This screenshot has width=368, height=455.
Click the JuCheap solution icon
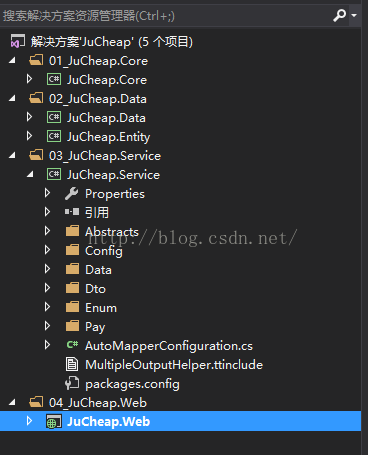(18, 41)
